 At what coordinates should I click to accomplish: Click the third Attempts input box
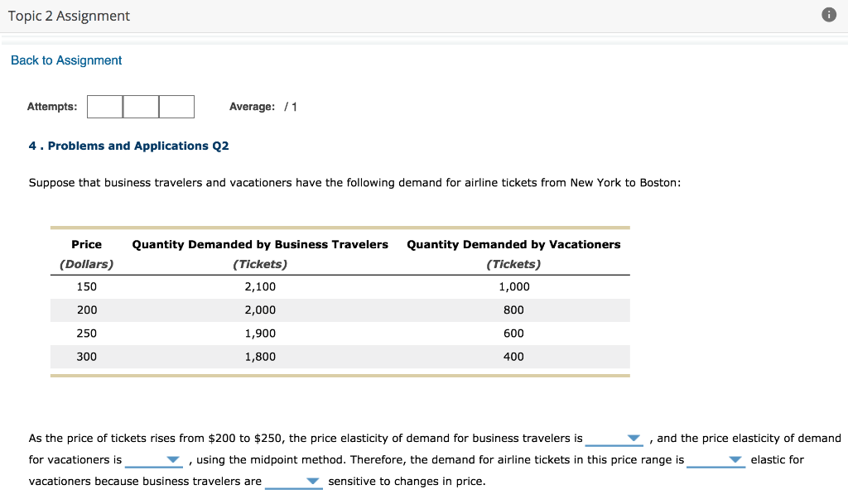click(176, 106)
